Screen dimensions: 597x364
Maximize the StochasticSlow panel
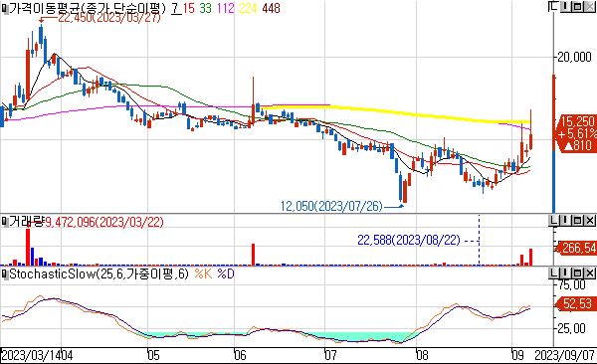(x=577, y=273)
